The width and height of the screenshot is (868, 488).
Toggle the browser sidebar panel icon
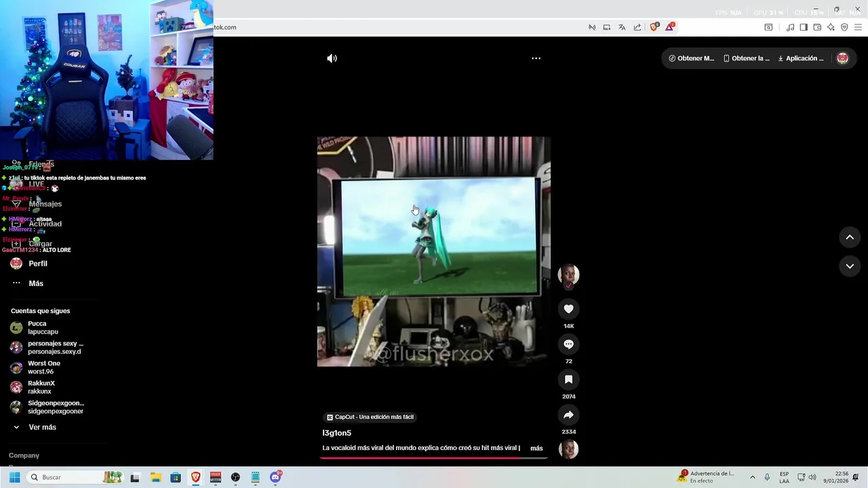804,27
